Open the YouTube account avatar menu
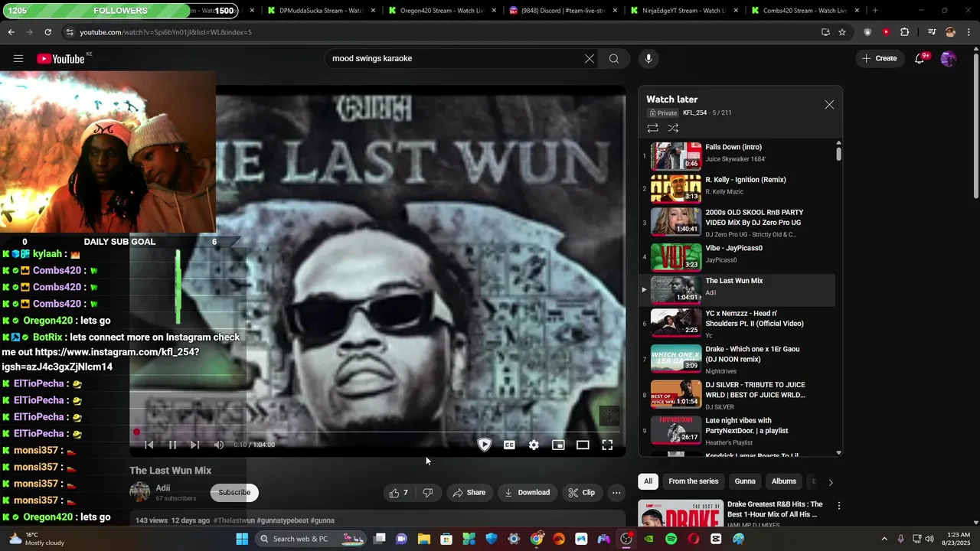Image resolution: width=980 pixels, height=551 pixels. coord(949,59)
